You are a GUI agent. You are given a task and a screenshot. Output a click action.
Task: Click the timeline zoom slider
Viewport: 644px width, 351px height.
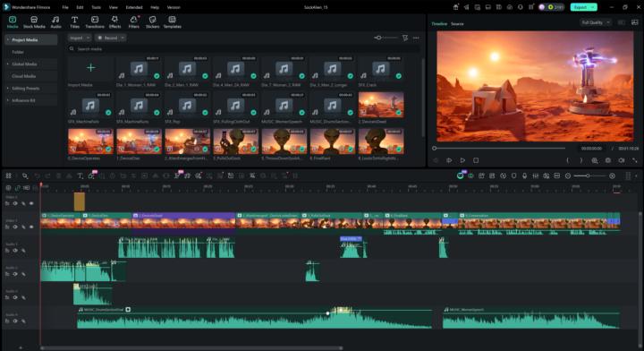(x=589, y=175)
